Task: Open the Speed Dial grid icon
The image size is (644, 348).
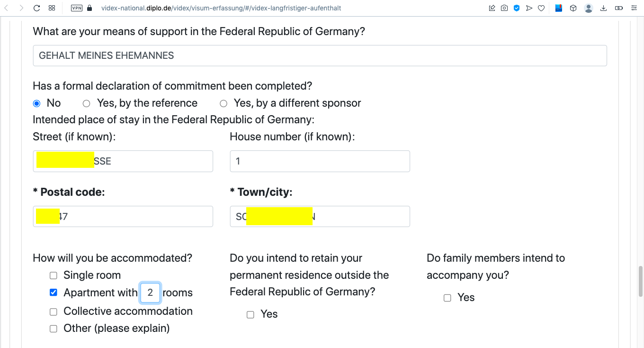Action: [x=52, y=8]
